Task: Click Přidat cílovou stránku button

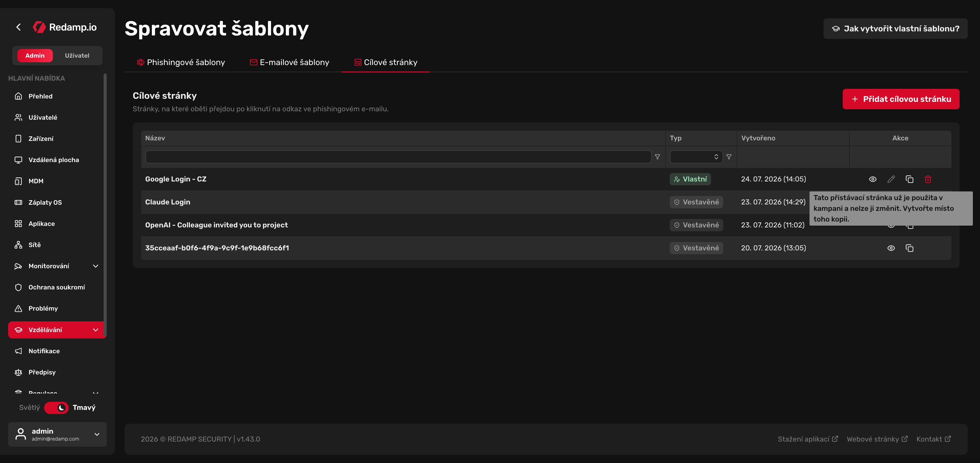Action: [x=901, y=99]
